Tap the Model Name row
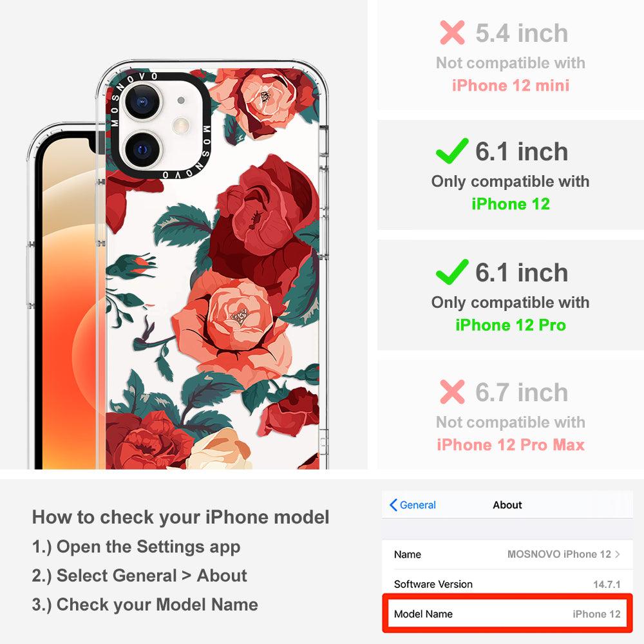644x644 pixels. 507,614
